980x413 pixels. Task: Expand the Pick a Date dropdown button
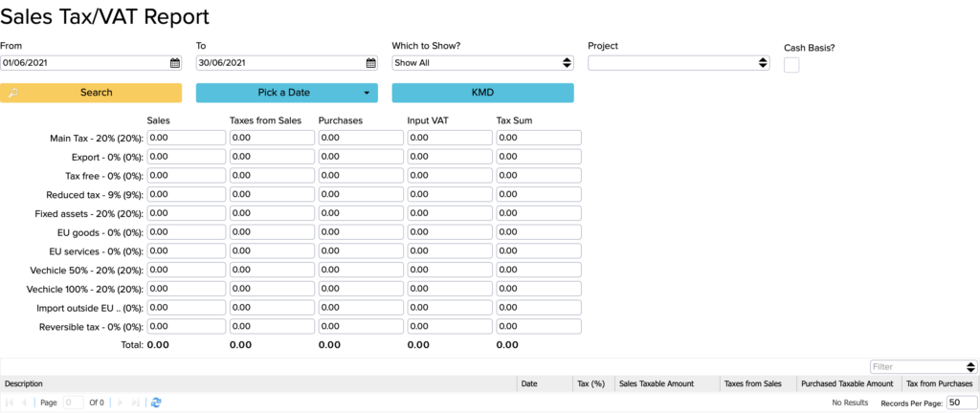[287, 93]
